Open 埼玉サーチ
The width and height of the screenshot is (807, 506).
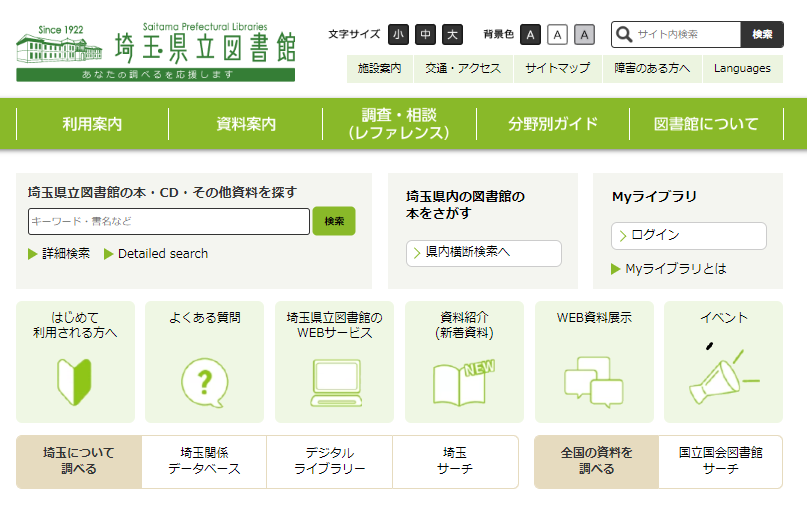point(455,461)
